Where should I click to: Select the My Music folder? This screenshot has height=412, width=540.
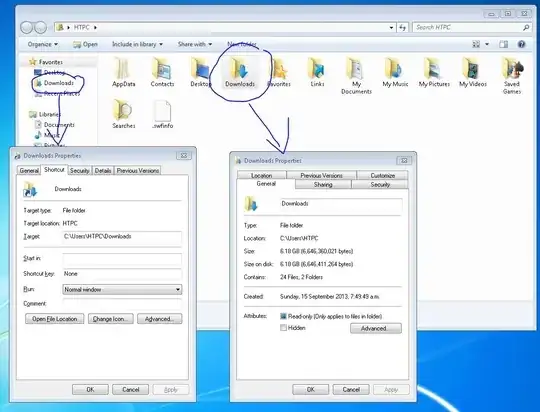point(395,73)
